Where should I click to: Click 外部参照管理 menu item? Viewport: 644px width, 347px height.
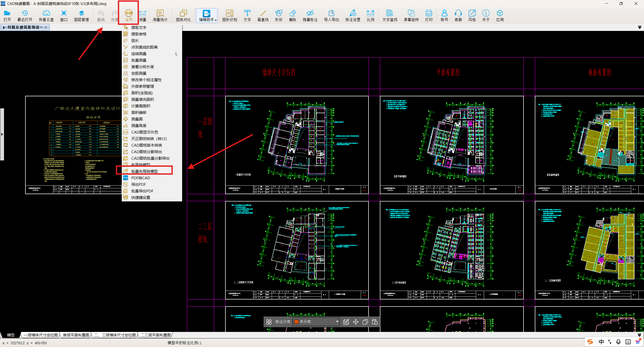[152, 86]
